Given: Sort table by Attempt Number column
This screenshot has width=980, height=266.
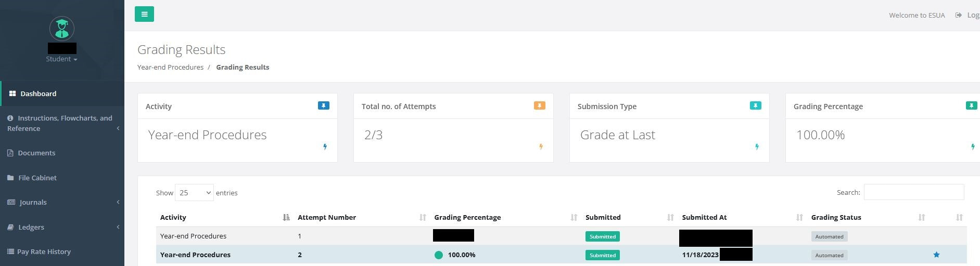Looking at the screenshot, I should (327, 217).
